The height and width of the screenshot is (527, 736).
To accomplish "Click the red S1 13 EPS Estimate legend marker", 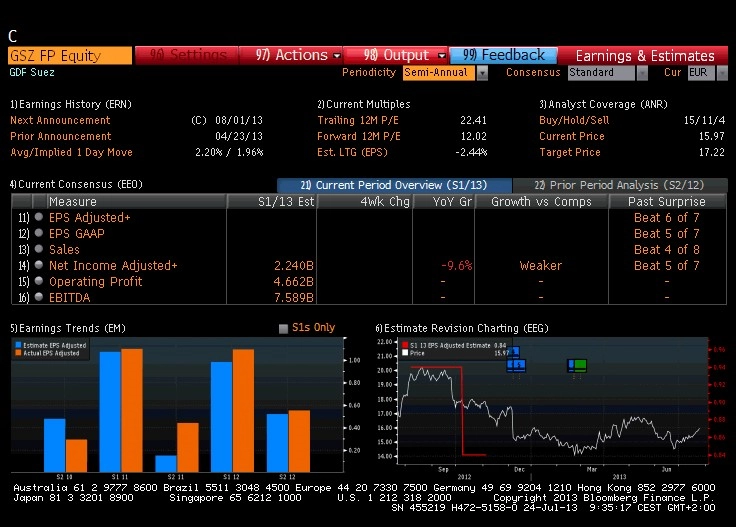I will 405,345.
